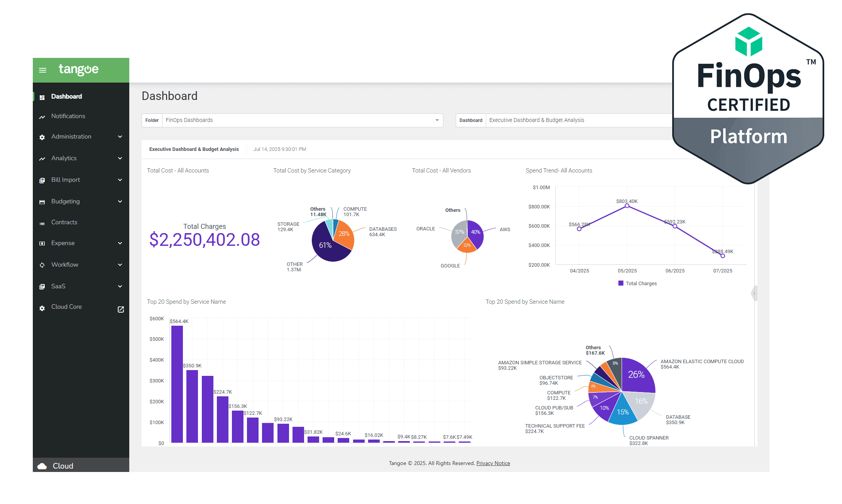Click the panel collapse arrow on right edge
This screenshot has width=842, height=504.
pos(754,293)
